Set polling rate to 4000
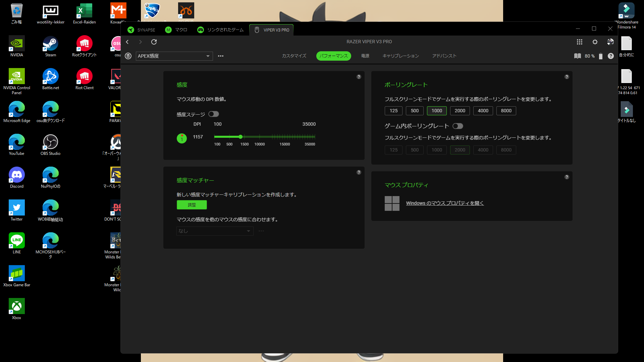This screenshot has height=362, width=644. click(483, 111)
